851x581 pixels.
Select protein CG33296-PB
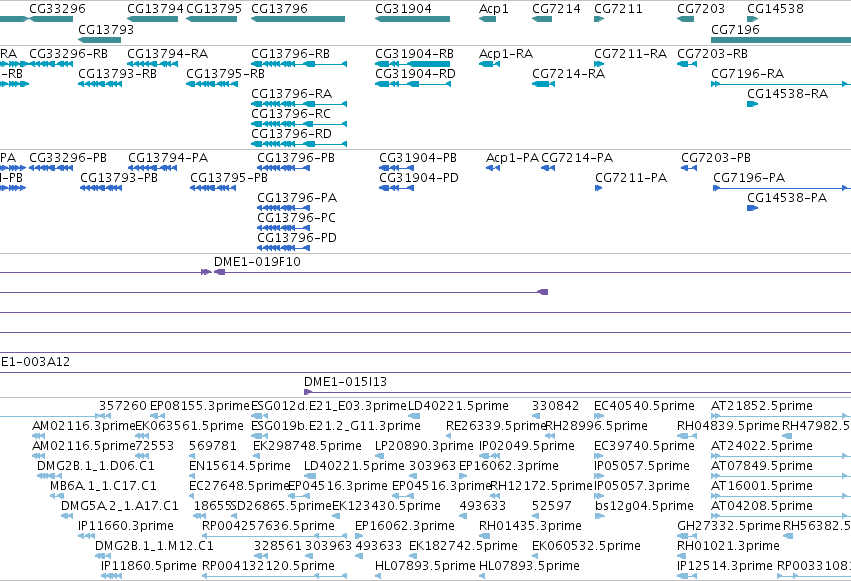pos(51,168)
